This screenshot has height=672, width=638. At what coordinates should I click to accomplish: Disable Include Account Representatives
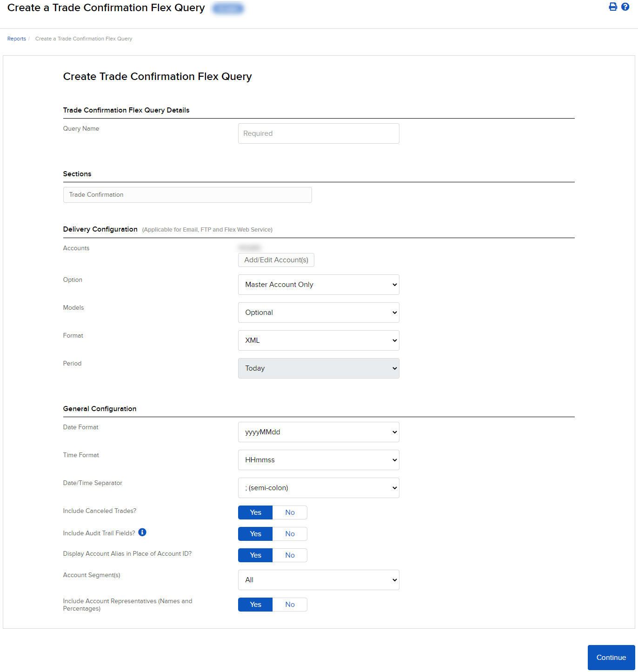coord(289,604)
